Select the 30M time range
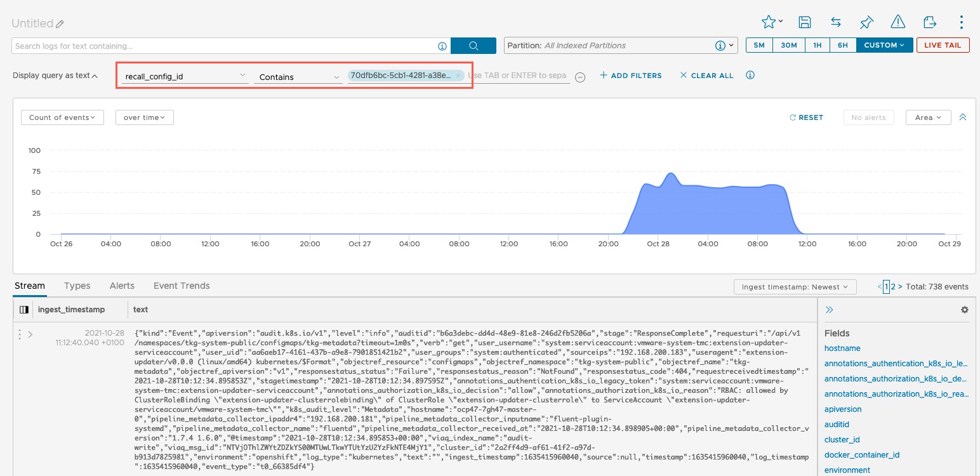The width and height of the screenshot is (980, 476). click(x=788, y=45)
